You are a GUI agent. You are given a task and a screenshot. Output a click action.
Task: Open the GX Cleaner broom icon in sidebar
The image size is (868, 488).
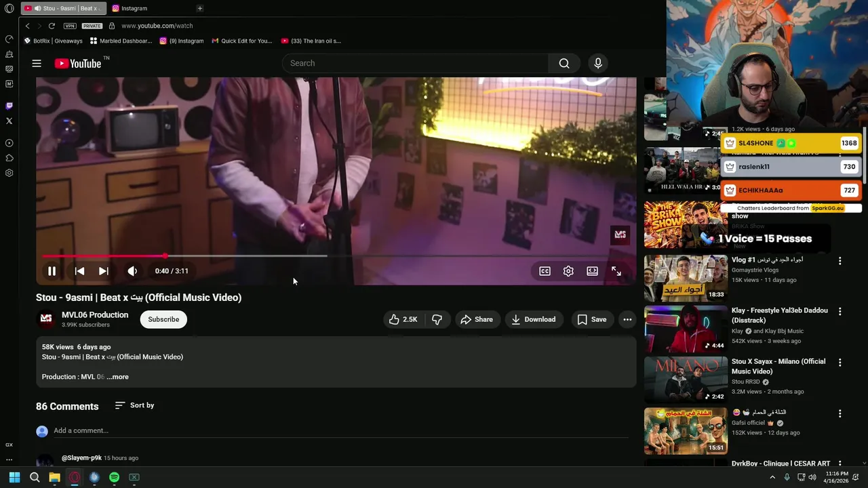point(9,54)
